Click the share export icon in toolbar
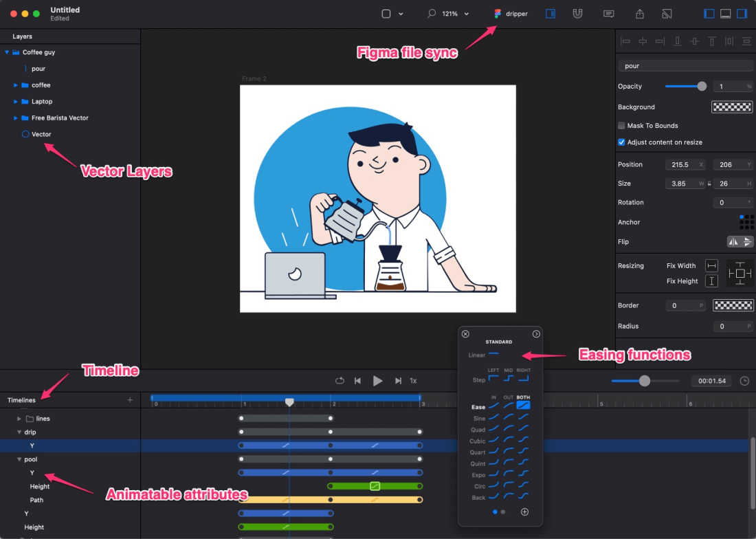 [x=640, y=14]
